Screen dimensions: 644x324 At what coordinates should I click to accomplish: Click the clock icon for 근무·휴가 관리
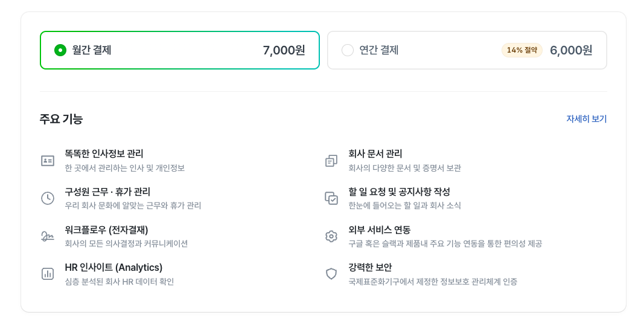pyautogui.click(x=48, y=198)
